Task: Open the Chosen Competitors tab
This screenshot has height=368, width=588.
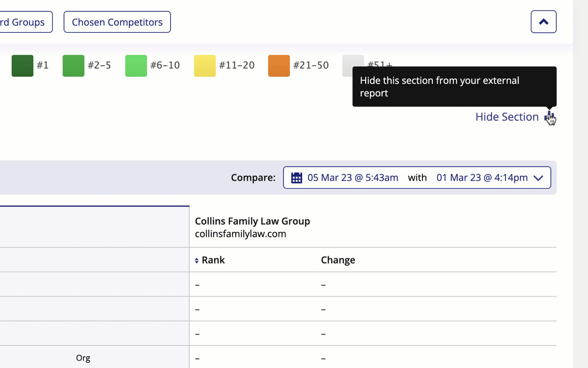Action: point(117,22)
